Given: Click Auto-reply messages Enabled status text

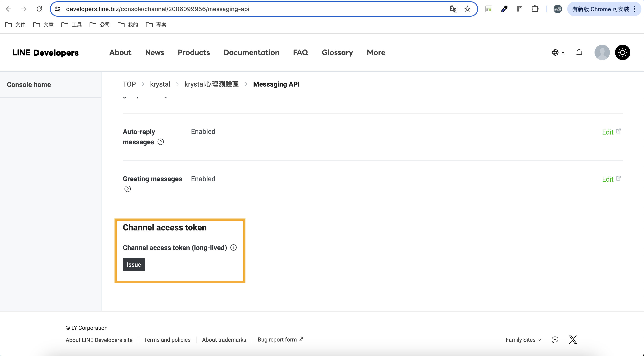Looking at the screenshot, I should [203, 132].
